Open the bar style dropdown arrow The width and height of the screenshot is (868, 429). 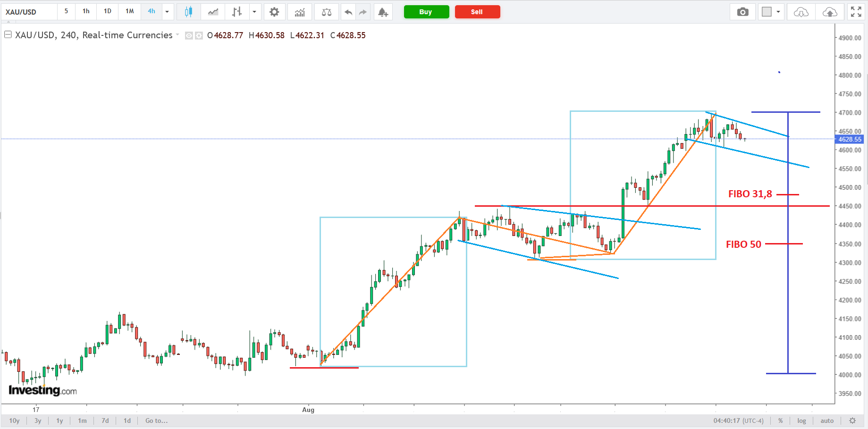(x=254, y=12)
